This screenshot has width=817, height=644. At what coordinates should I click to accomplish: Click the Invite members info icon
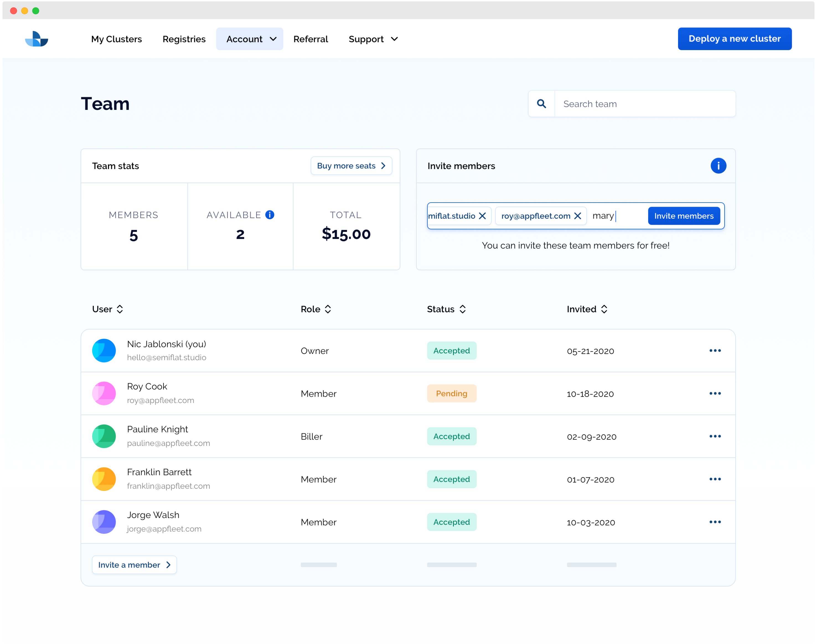pos(718,166)
